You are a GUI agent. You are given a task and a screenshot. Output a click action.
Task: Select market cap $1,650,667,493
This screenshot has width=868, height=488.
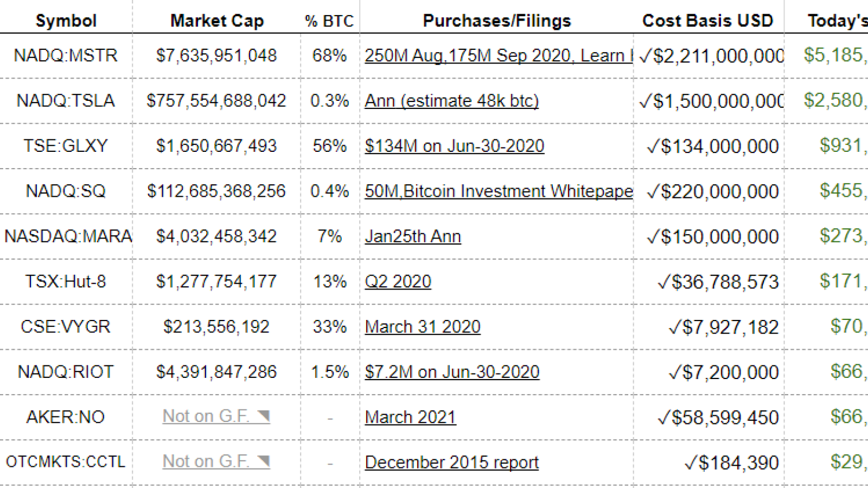(x=216, y=146)
